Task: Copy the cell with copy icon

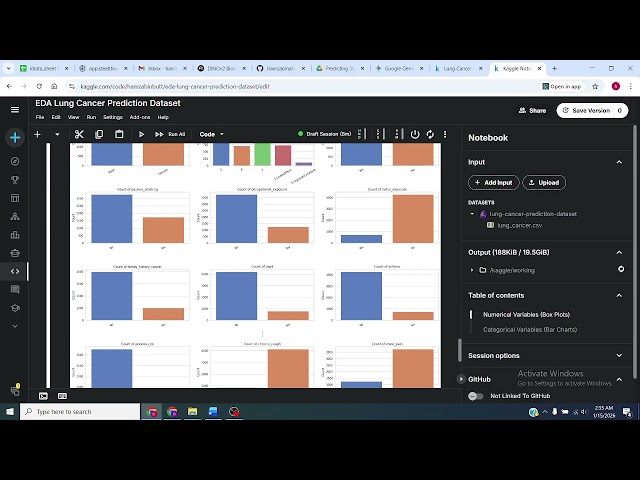Action: click(99, 134)
